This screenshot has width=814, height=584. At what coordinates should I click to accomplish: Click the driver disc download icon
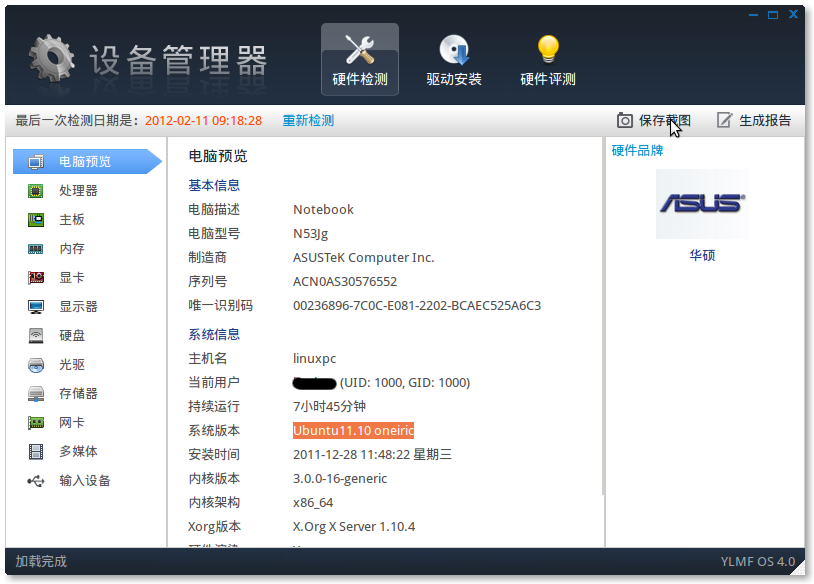pyautogui.click(x=454, y=49)
